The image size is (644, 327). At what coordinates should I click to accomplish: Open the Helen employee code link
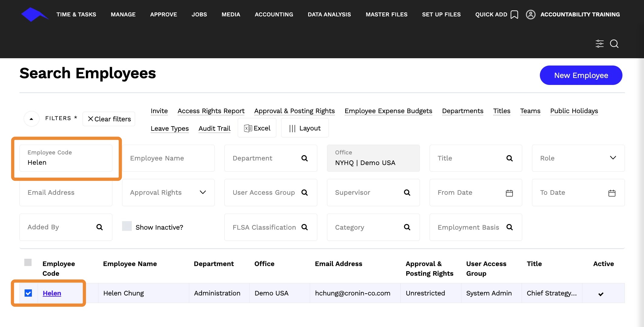click(x=52, y=293)
